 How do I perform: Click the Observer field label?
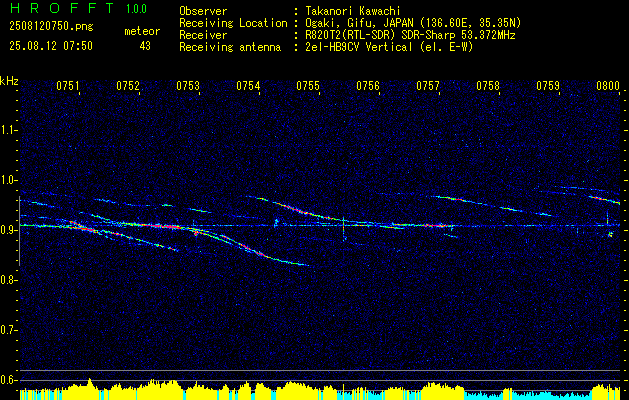pyautogui.click(x=203, y=11)
